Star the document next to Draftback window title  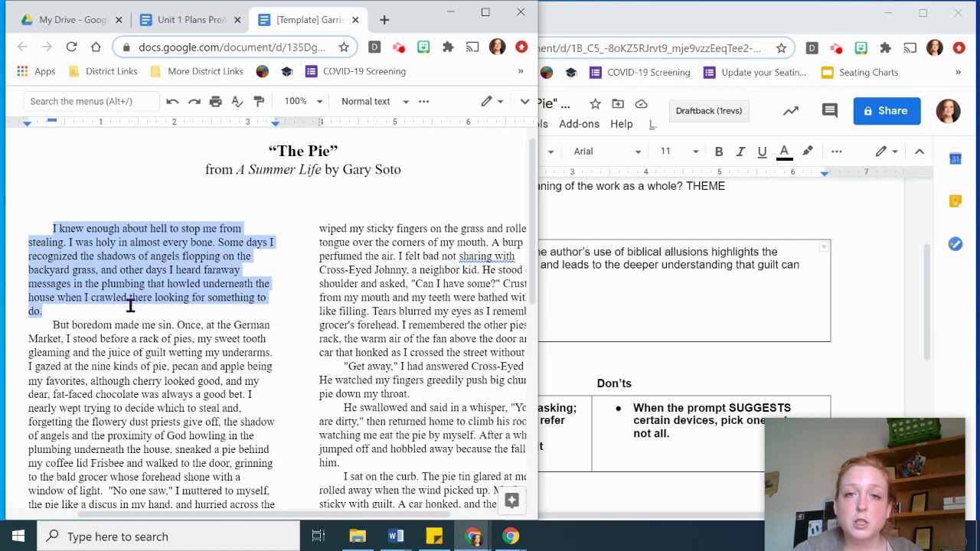click(x=595, y=104)
